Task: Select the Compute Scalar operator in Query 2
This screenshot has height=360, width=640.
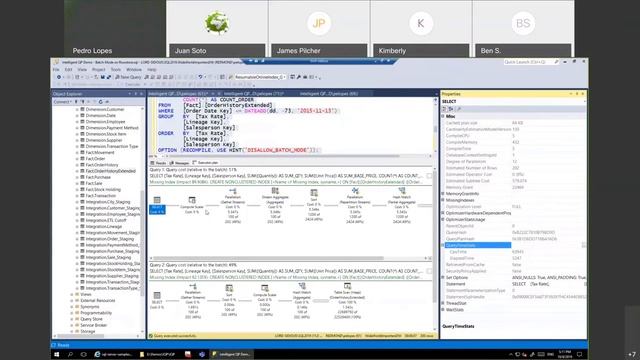Action: click(264, 301)
